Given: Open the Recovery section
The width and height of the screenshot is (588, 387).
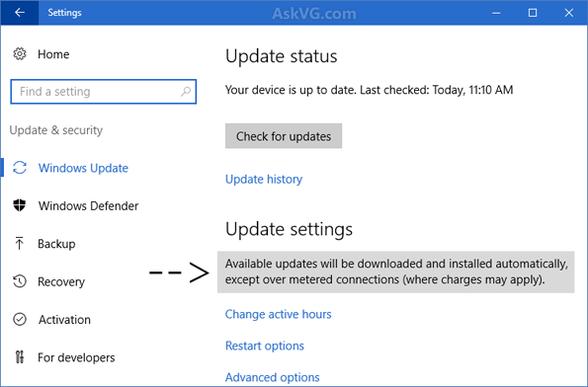Looking at the screenshot, I should coord(61,281).
